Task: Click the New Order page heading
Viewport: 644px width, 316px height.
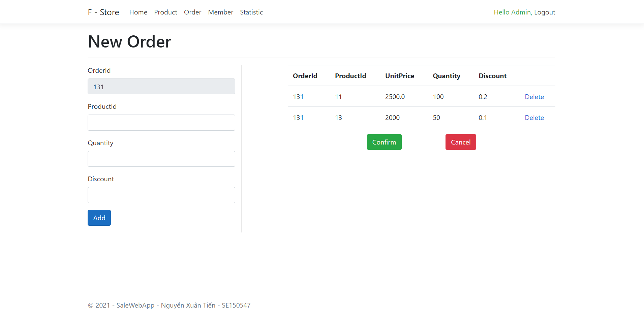Action: point(129,41)
